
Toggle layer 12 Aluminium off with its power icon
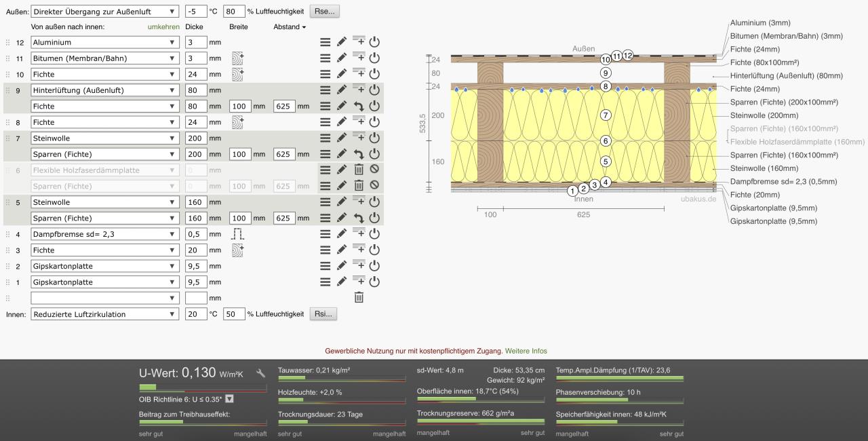(x=374, y=42)
